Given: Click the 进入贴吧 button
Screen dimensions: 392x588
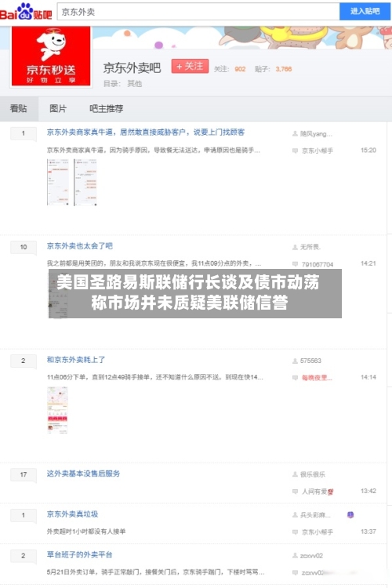Looking at the screenshot, I should tap(365, 12).
